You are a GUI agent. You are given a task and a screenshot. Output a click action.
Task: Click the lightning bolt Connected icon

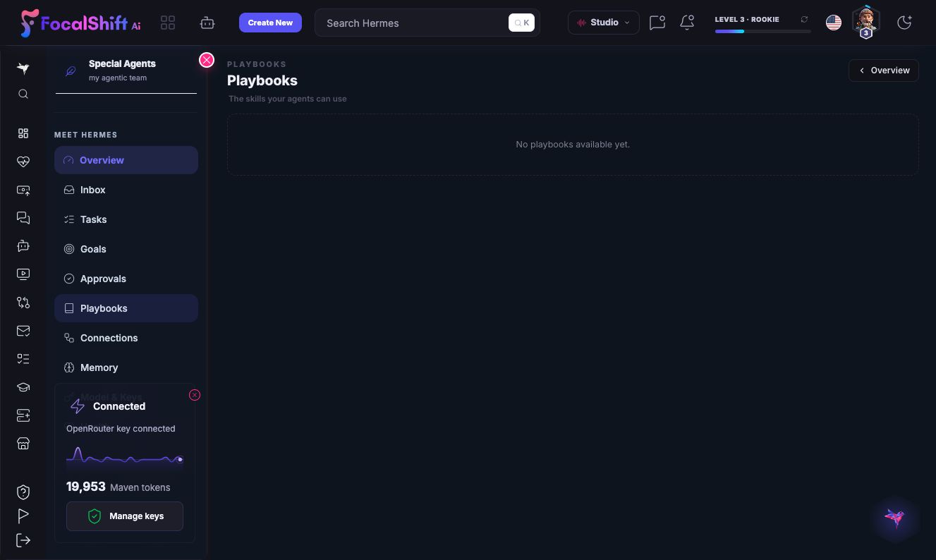pyautogui.click(x=78, y=406)
